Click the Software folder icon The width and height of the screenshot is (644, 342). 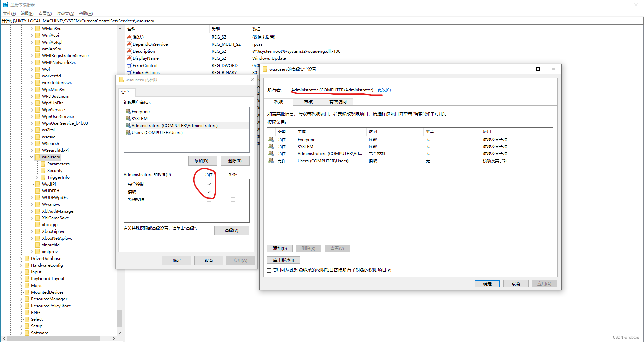(x=27, y=333)
